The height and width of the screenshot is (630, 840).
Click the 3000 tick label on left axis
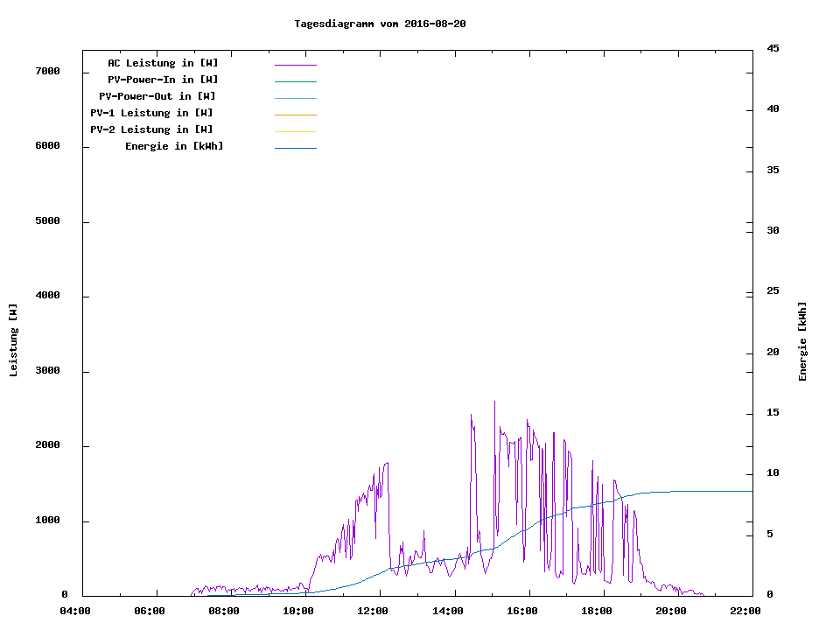pyautogui.click(x=47, y=371)
